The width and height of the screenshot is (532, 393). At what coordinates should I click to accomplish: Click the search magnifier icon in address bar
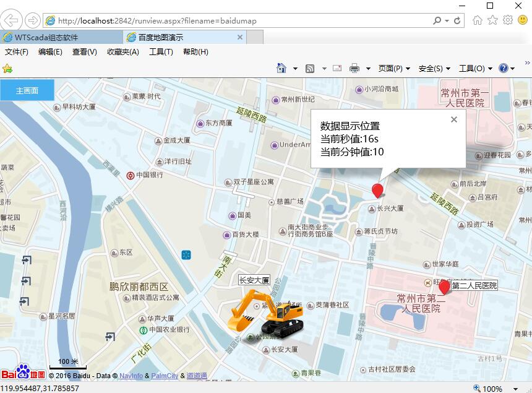(437, 20)
